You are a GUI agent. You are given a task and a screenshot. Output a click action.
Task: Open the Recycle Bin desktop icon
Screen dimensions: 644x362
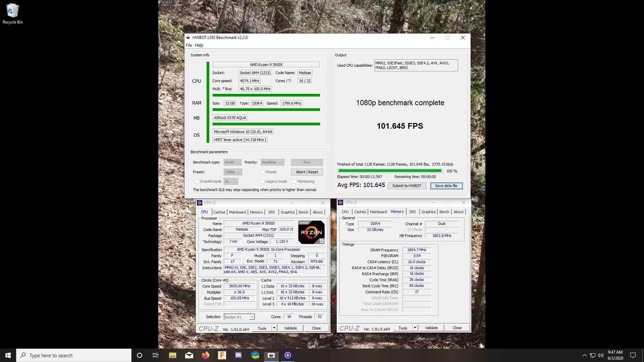click(x=12, y=13)
